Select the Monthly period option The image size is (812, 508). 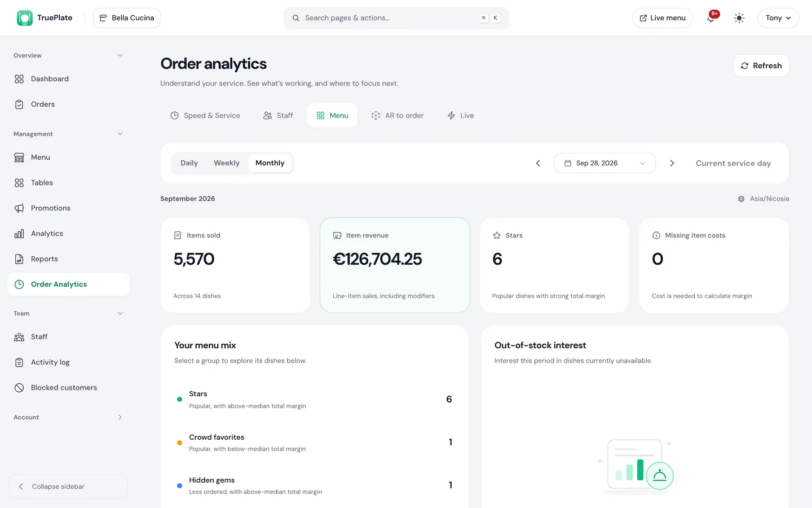click(270, 163)
